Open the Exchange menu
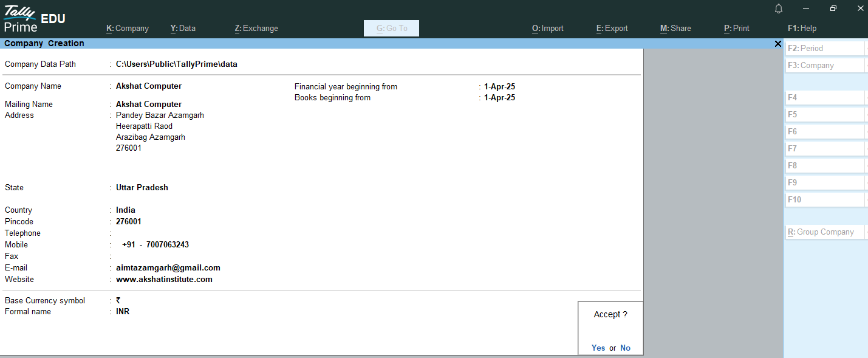Screen dimensions: 868x358 [x=256, y=29]
